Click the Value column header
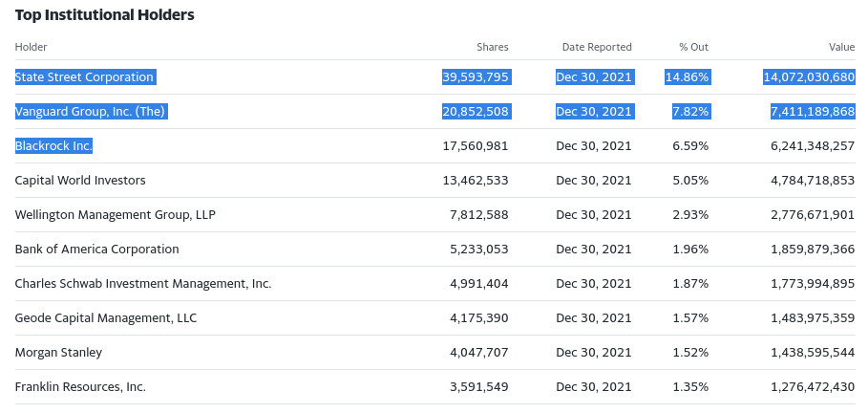Viewport: 868px width, 413px height. 841,47
